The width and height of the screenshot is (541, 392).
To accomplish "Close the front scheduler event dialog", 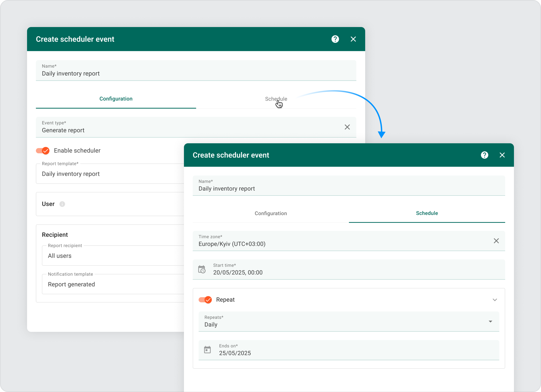I will tap(502, 155).
